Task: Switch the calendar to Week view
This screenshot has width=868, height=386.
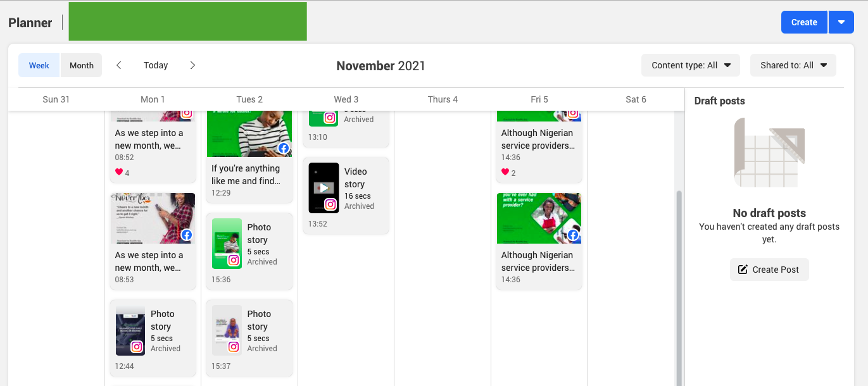Action: 39,65
